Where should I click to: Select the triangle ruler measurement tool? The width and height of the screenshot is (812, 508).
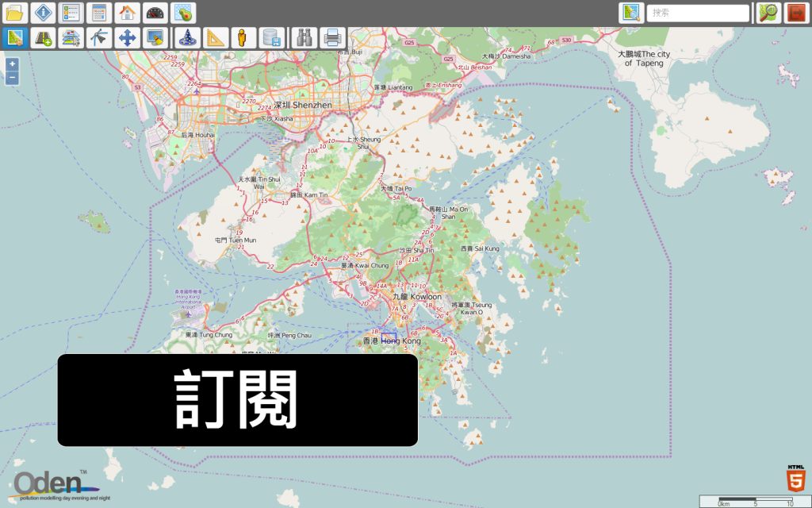click(x=216, y=37)
